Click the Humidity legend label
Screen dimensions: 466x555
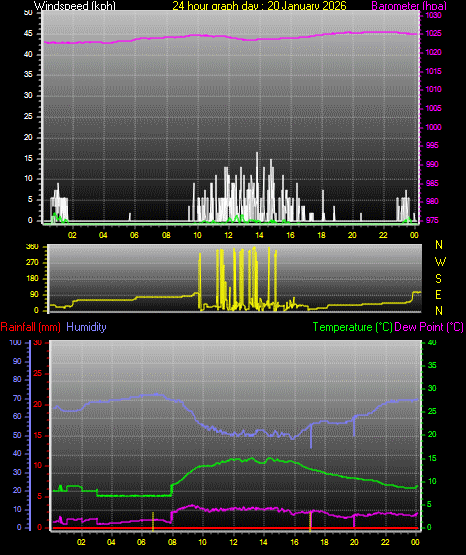coord(86,327)
